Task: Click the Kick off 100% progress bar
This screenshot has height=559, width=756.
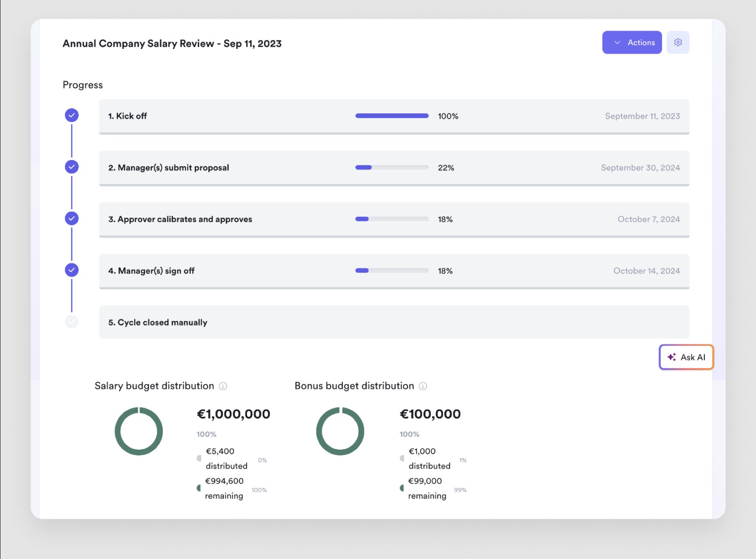Action: [x=392, y=116]
